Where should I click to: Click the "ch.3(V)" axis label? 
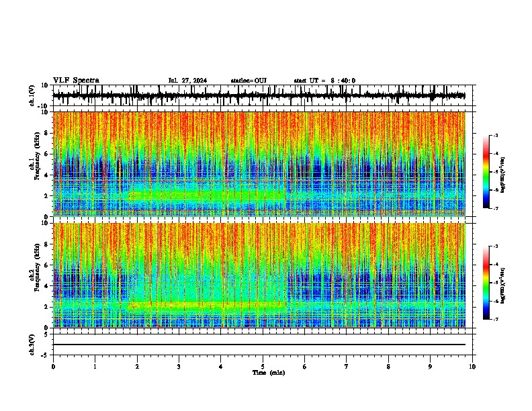coord(32,345)
